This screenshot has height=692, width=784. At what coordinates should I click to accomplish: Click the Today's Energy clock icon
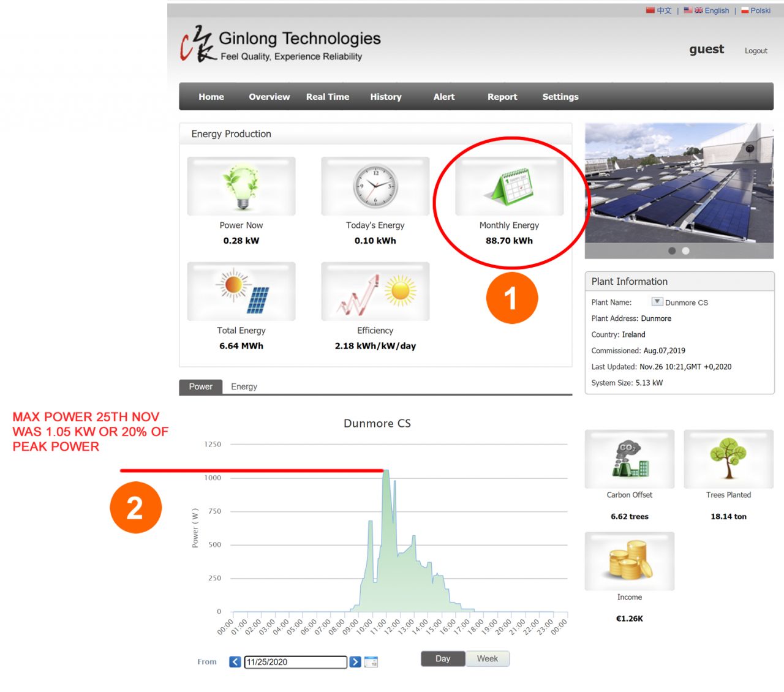(x=375, y=186)
